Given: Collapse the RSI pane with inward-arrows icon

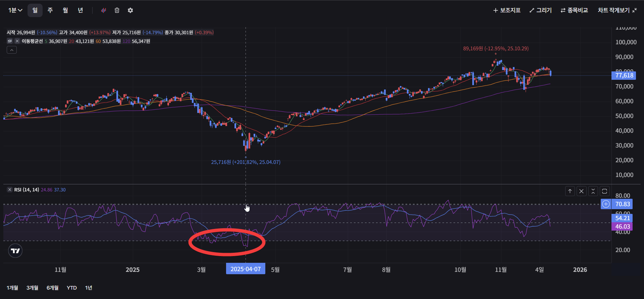Looking at the screenshot, I should click(x=593, y=191).
